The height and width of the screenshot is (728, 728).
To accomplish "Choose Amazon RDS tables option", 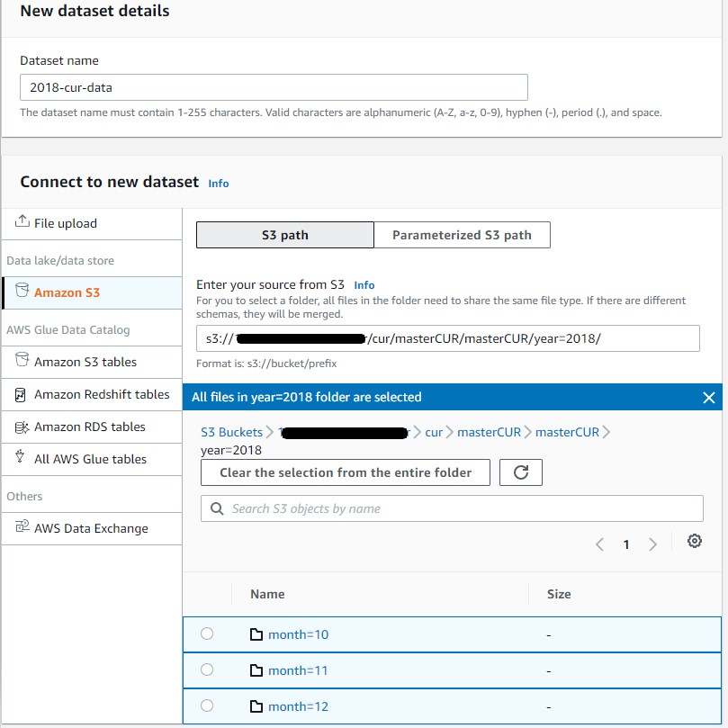I will pos(92,427).
